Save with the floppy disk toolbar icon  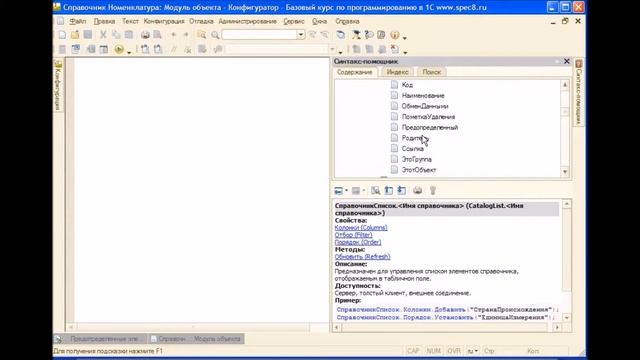[x=87, y=35]
